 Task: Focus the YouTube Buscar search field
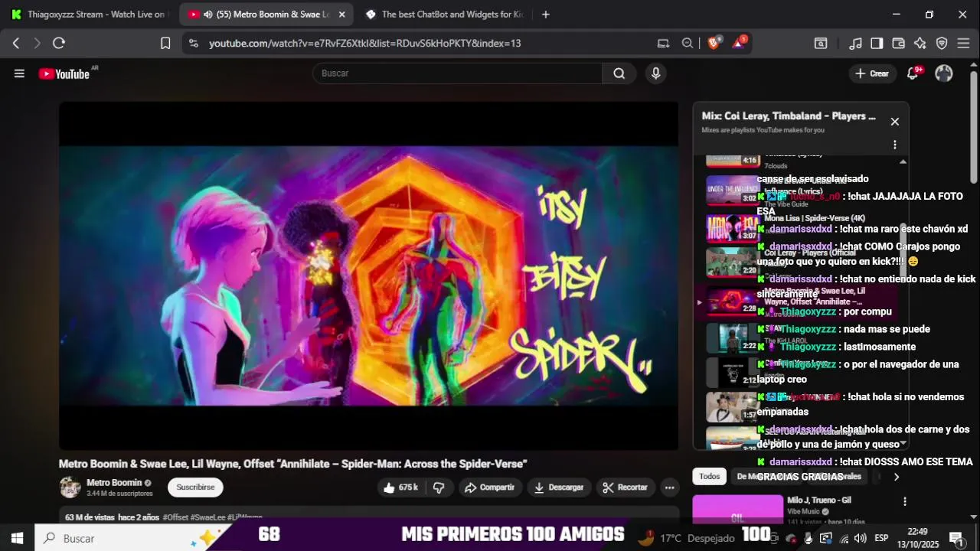[457, 73]
